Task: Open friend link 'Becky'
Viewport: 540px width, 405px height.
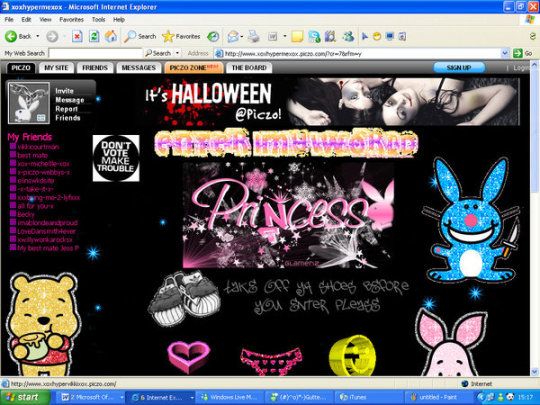Action: 26,214
